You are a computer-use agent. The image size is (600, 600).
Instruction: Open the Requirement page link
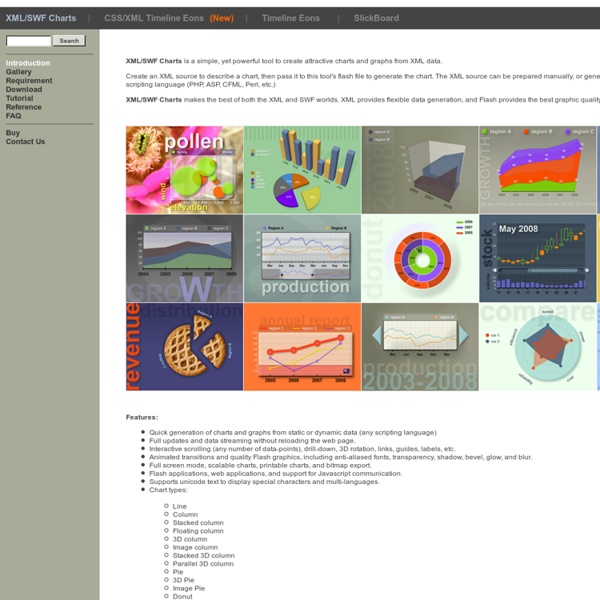click(x=29, y=80)
